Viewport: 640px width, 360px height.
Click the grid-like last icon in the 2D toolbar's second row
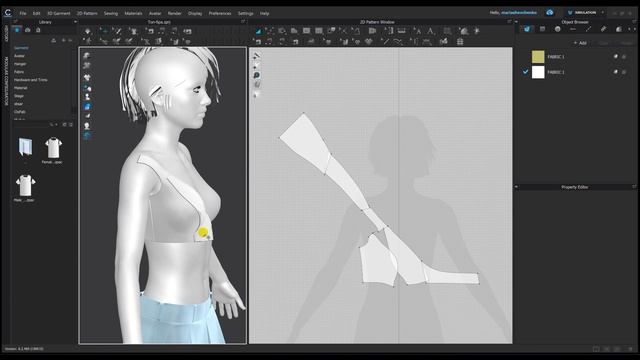point(460,41)
